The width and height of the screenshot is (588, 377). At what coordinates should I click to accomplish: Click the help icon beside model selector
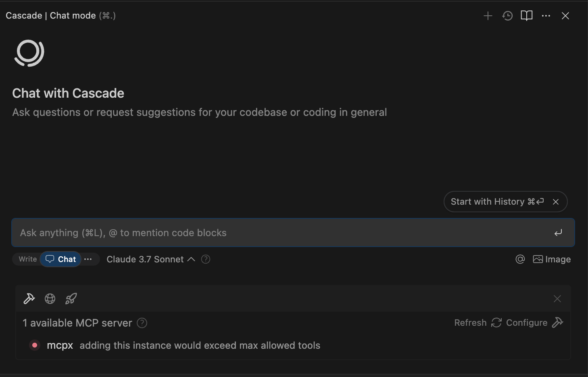[x=206, y=259]
